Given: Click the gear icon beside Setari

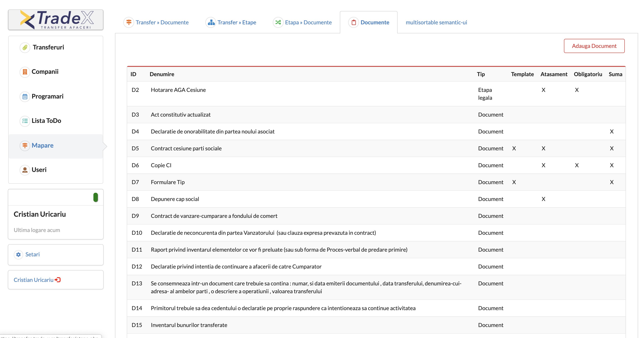Looking at the screenshot, I should pos(18,255).
